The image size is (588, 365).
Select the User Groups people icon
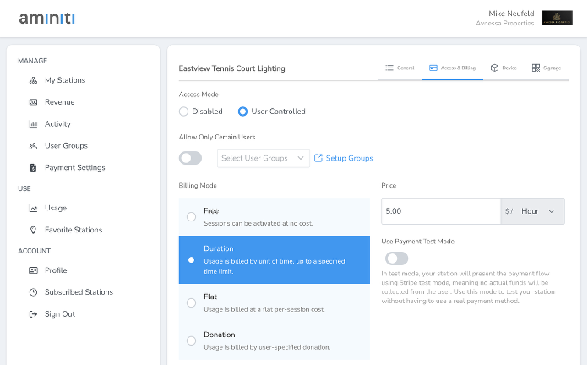point(34,145)
